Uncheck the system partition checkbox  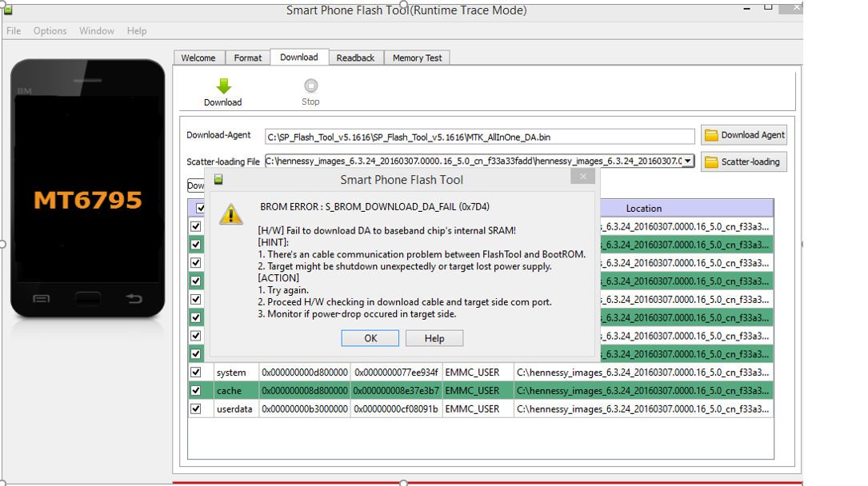(195, 372)
